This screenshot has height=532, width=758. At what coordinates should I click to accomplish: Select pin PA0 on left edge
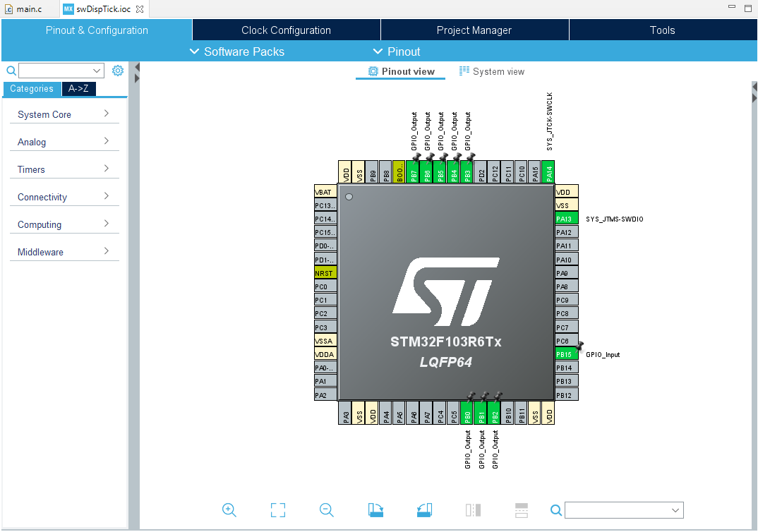(x=325, y=368)
